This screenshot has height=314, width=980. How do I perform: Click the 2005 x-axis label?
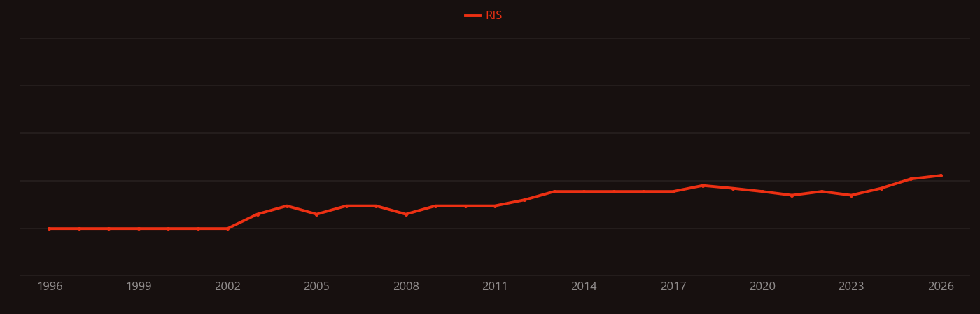tap(316, 287)
